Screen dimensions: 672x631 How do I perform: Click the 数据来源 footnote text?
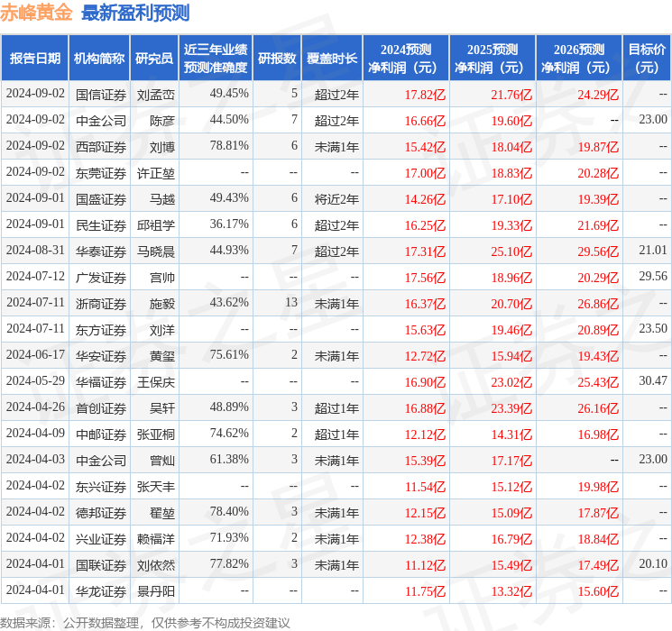(145, 623)
